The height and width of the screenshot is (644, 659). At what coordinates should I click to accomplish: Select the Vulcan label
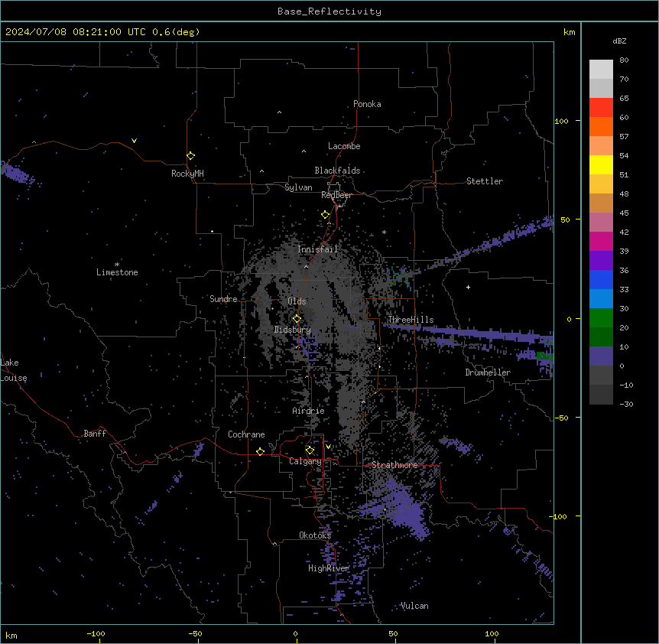pyautogui.click(x=414, y=606)
